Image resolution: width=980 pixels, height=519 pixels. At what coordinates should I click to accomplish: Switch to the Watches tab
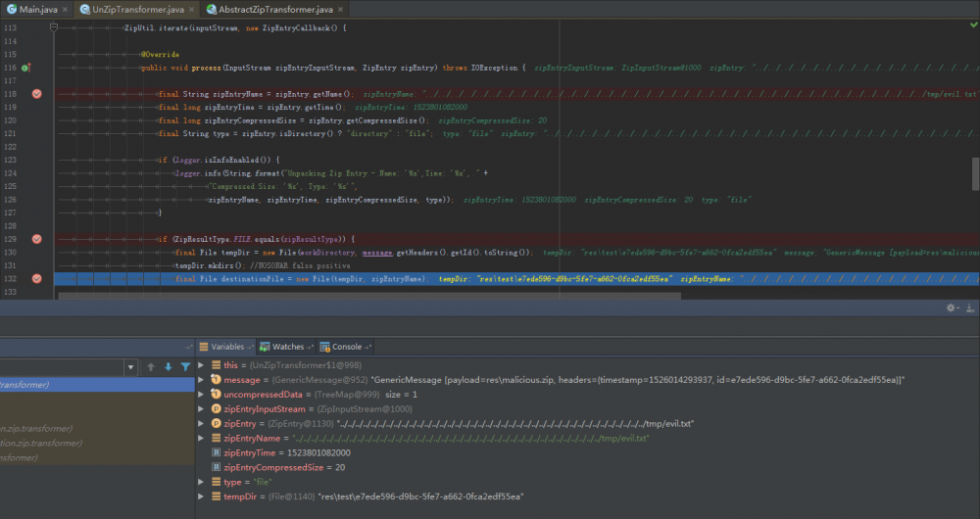click(288, 347)
